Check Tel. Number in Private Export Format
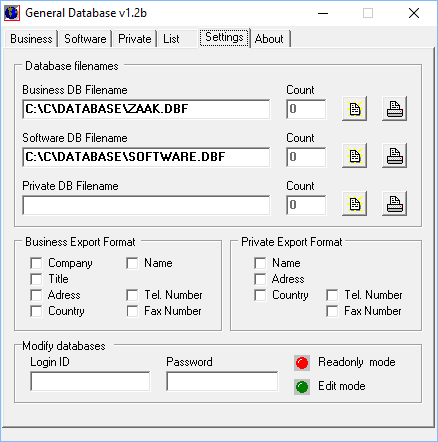438x442 pixels. [332, 295]
